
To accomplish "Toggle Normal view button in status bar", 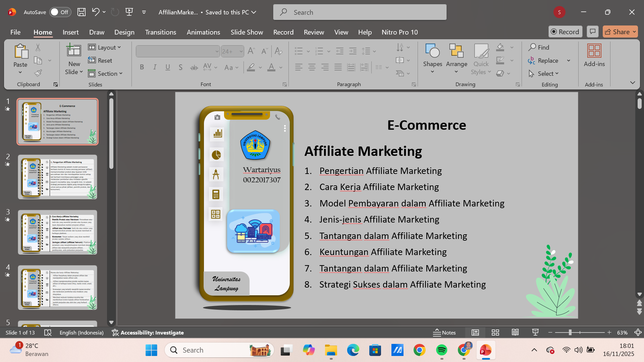I will pos(475,333).
